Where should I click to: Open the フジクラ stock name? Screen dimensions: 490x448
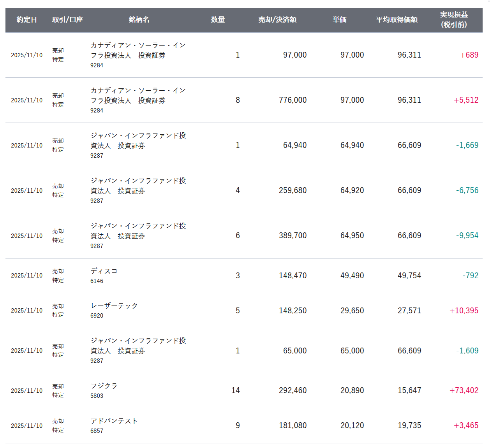pos(104,386)
